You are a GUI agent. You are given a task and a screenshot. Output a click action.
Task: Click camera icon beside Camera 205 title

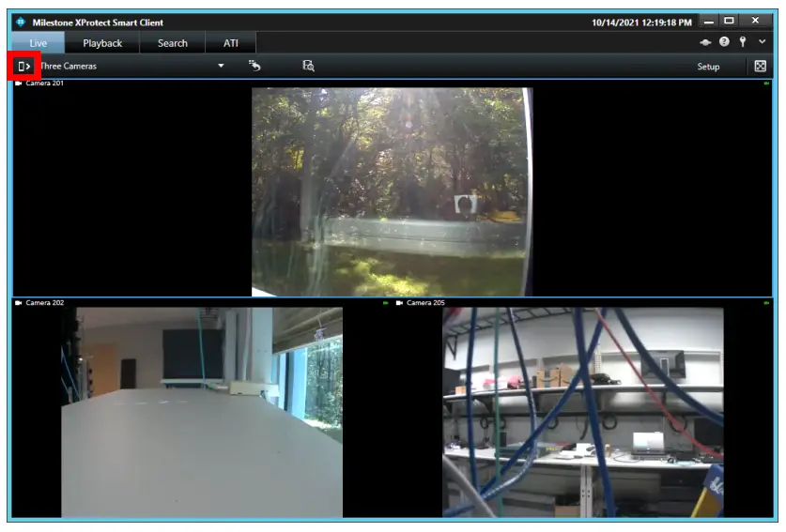[x=399, y=302]
